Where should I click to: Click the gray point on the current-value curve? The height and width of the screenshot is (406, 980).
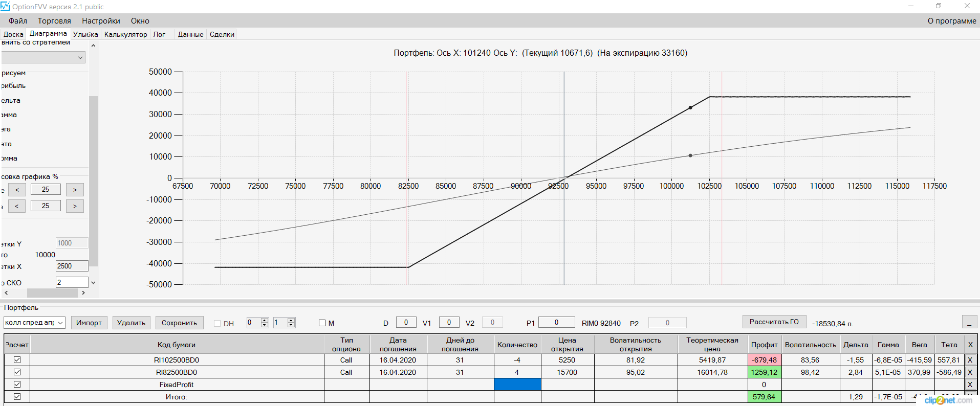(x=690, y=155)
